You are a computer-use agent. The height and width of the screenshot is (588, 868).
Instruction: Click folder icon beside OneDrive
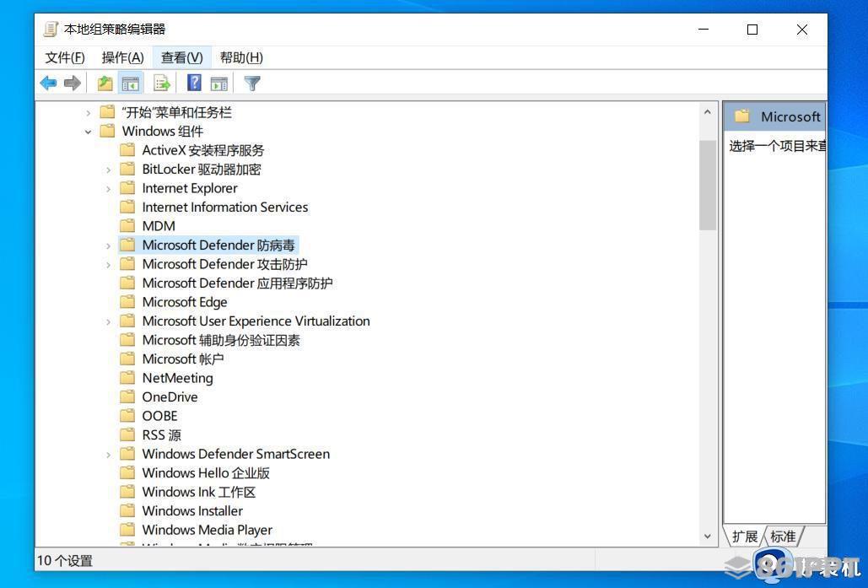pos(128,396)
